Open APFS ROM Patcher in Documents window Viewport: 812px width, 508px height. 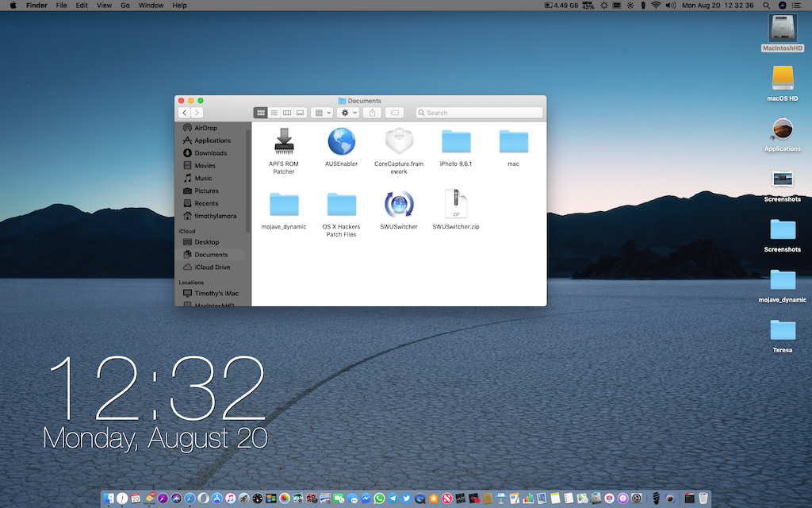point(284,151)
